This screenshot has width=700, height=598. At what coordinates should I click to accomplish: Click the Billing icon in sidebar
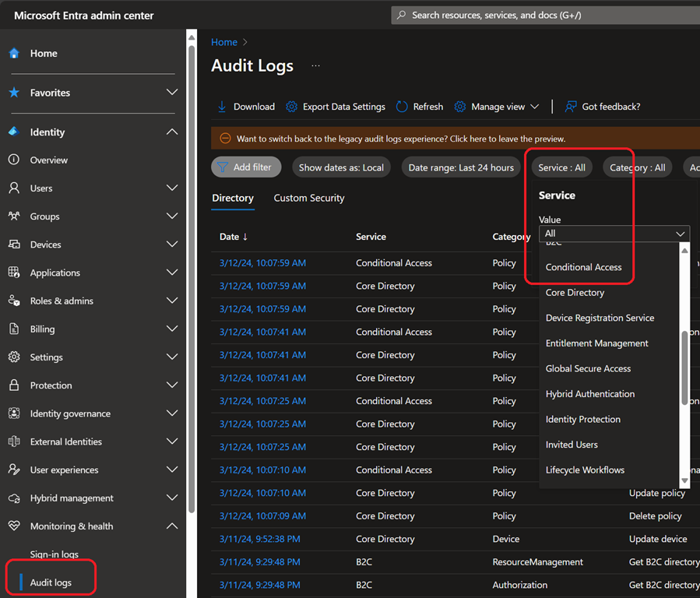tap(14, 329)
